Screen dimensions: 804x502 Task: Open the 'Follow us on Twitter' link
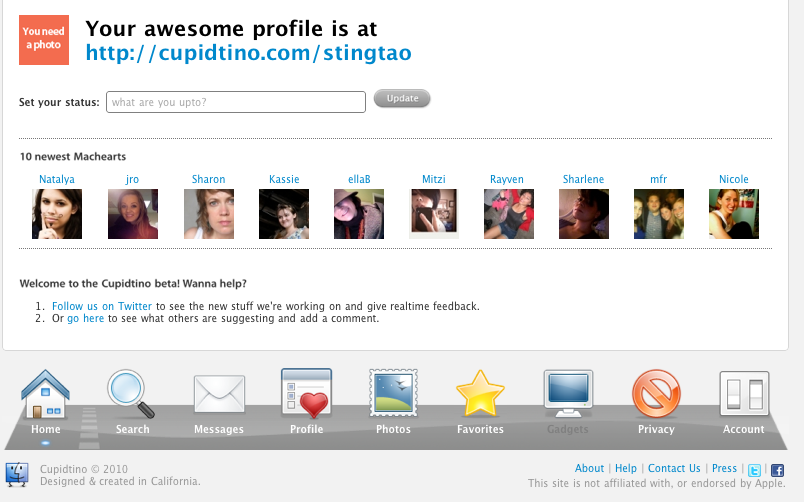coord(102,306)
